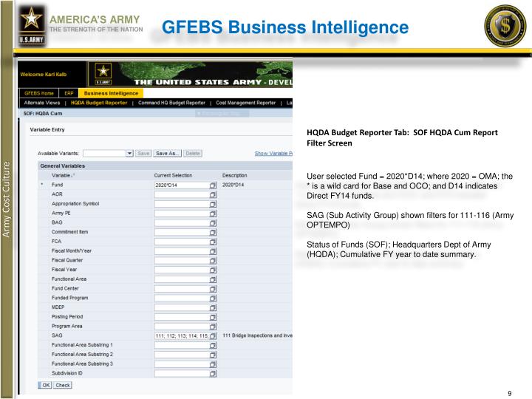Open the Show Variable link
Screen dimensions: 532x399
pyautogui.click(x=273, y=154)
